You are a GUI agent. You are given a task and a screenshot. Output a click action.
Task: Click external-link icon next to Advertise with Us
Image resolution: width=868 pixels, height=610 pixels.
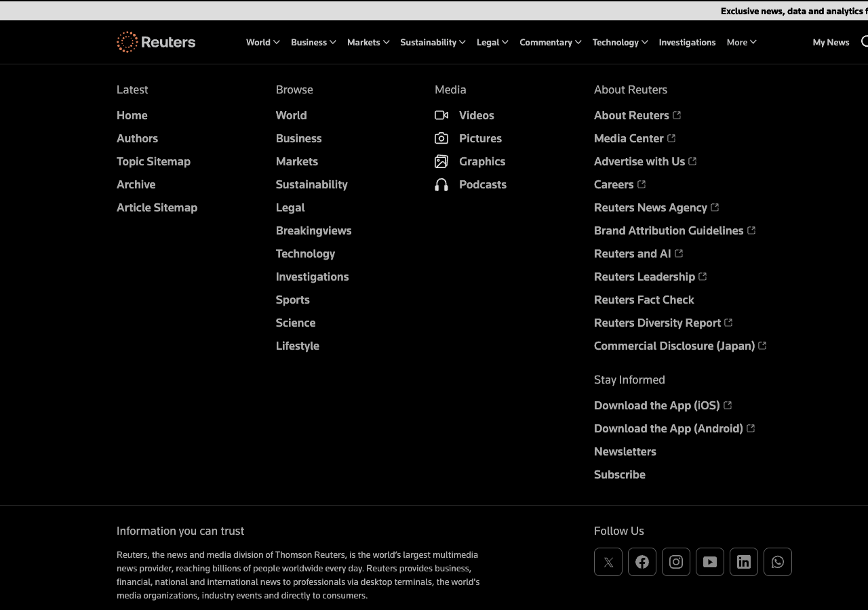(692, 161)
